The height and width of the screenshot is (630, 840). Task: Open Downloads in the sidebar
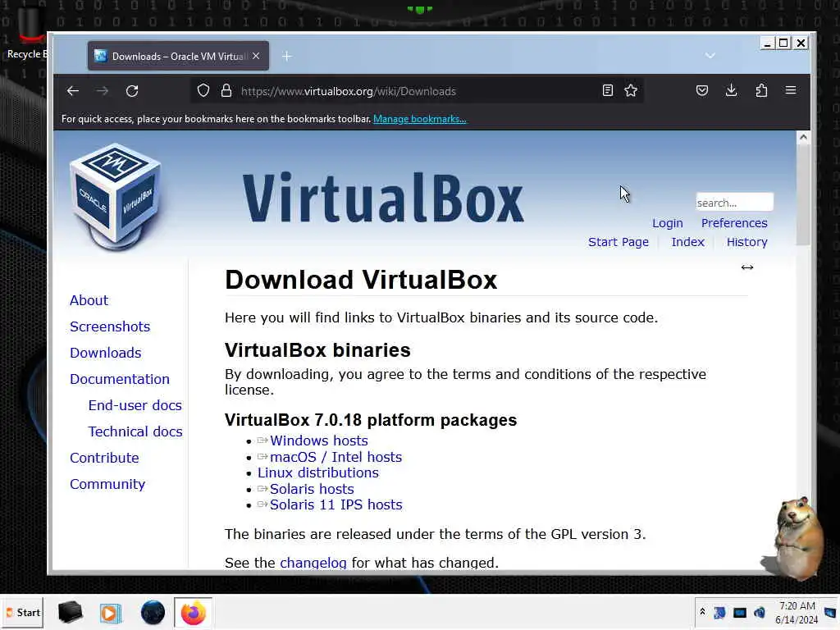click(x=106, y=353)
